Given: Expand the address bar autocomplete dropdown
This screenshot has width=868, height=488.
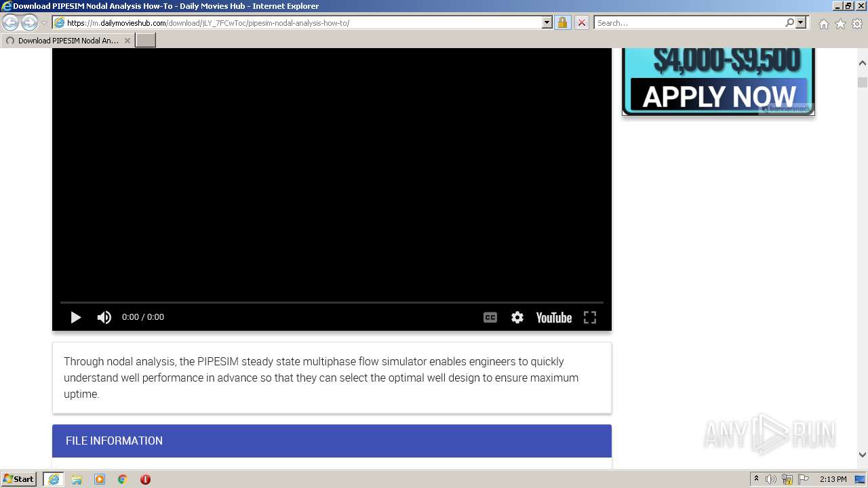Looking at the screenshot, I should [x=547, y=22].
